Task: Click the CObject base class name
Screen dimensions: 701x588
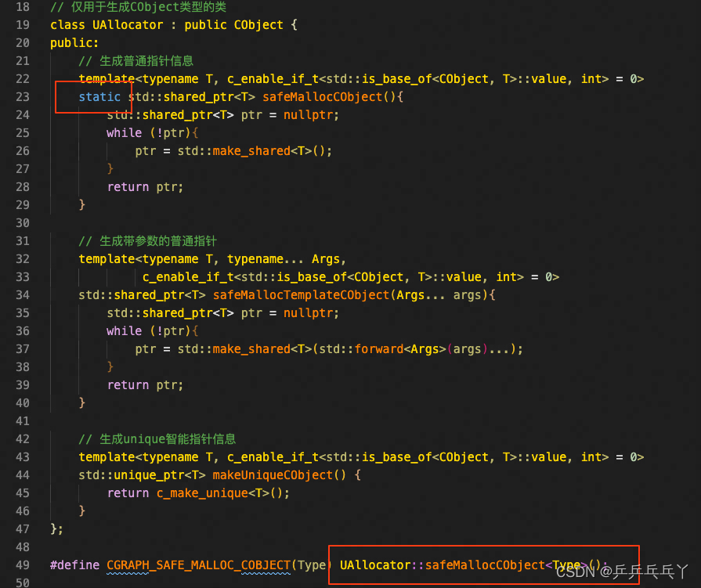Action: click(258, 24)
